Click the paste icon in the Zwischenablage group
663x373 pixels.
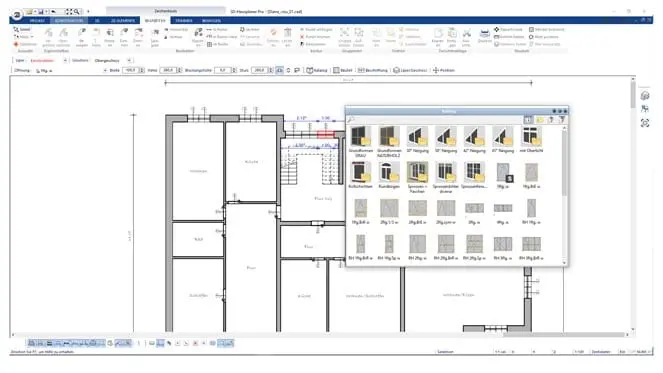pyautogui.click(x=452, y=33)
